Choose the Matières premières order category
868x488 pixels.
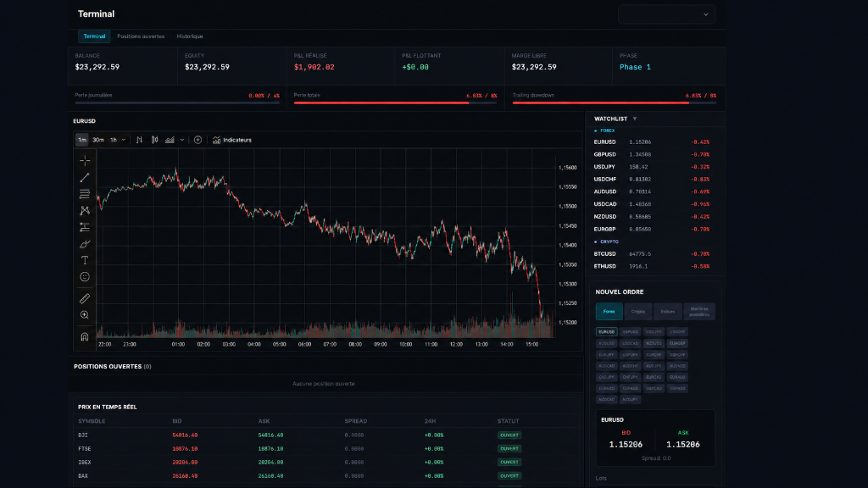pos(699,312)
